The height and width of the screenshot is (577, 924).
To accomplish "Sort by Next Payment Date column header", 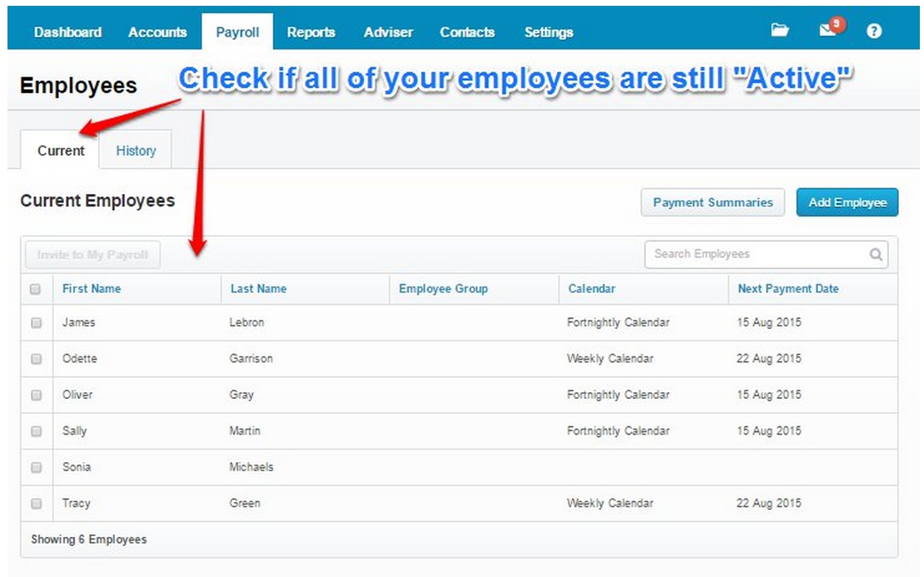I will coord(788,289).
